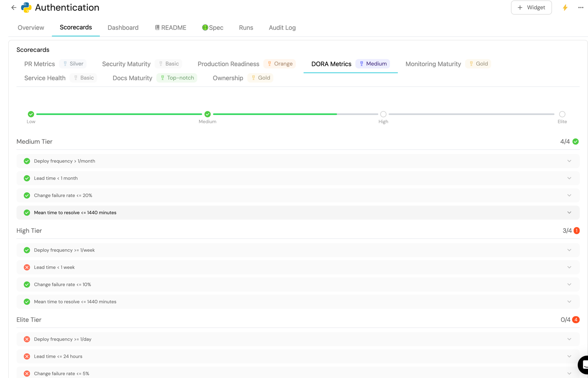Expand Medium Tier Mean time to resolve rule

click(x=569, y=213)
